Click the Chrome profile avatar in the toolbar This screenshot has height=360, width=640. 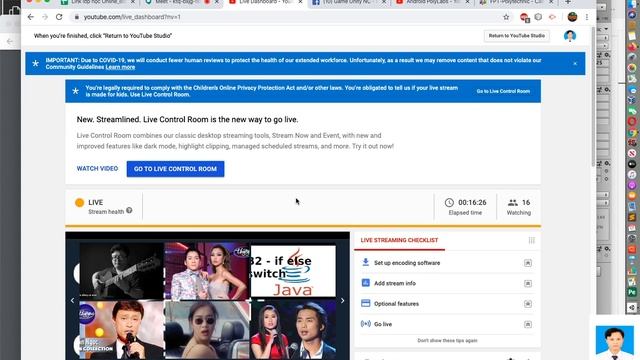click(x=572, y=17)
